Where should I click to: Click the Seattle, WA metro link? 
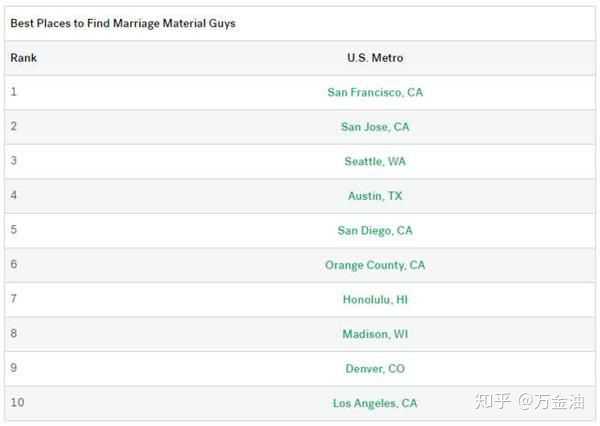pyautogui.click(x=375, y=161)
